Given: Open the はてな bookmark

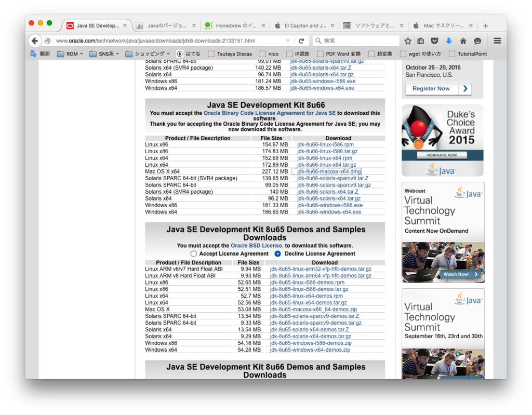Looking at the screenshot, I should [188, 53].
